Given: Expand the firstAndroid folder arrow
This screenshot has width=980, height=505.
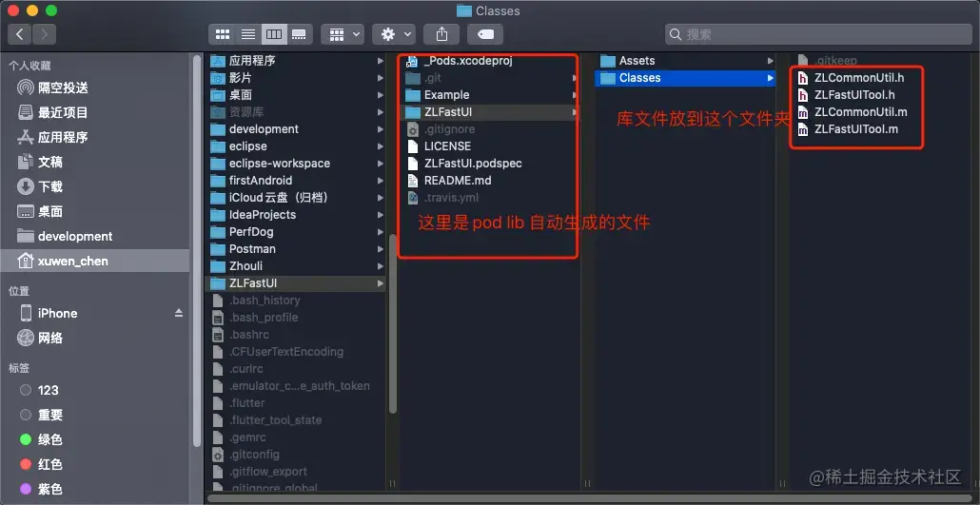Looking at the screenshot, I should tap(380, 181).
